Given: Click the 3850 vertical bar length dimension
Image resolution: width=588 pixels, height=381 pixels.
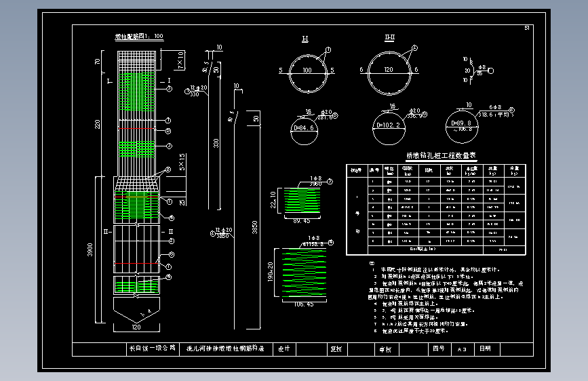Looking at the screenshot, I should [254, 227].
